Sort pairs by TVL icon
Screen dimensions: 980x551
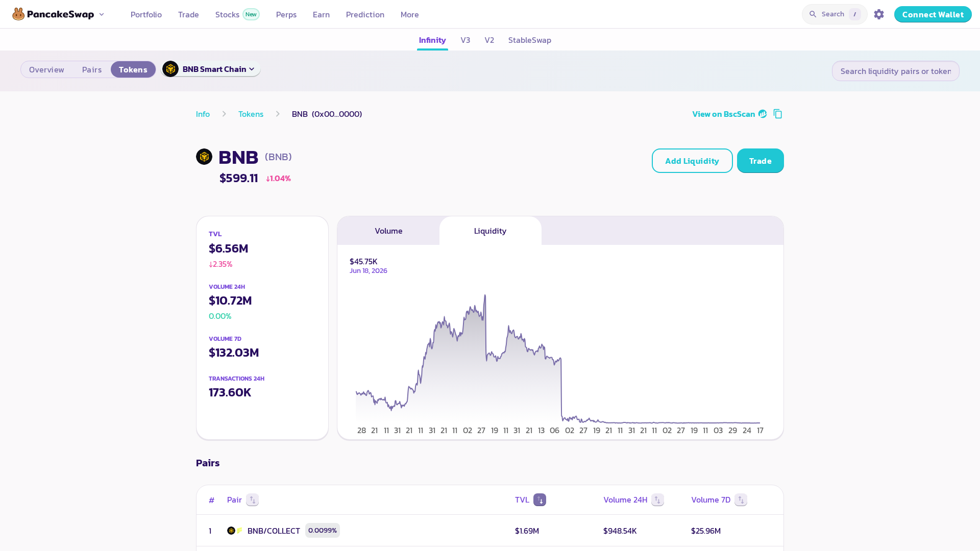[540, 500]
